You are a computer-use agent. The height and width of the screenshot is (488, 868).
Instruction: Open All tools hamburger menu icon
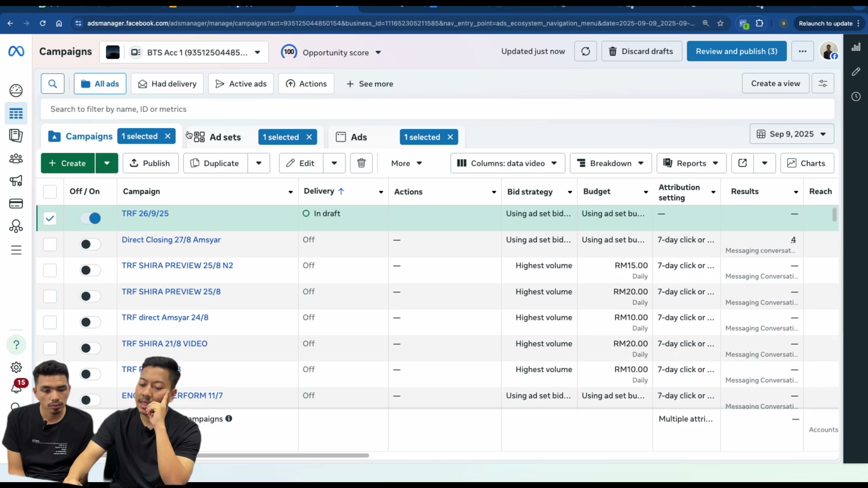[x=16, y=250]
